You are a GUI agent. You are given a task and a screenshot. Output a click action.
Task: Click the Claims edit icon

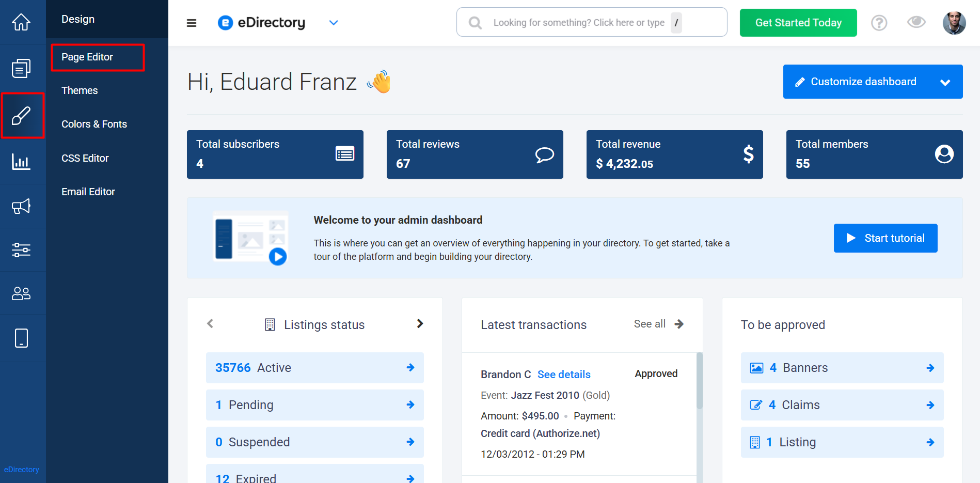[x=756, y=405]
